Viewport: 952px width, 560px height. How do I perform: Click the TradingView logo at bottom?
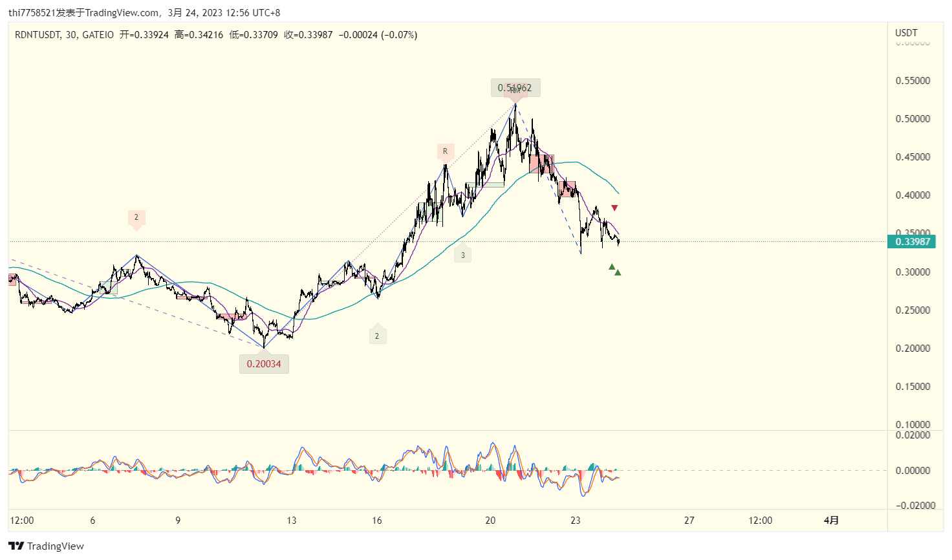pos(46,546)
